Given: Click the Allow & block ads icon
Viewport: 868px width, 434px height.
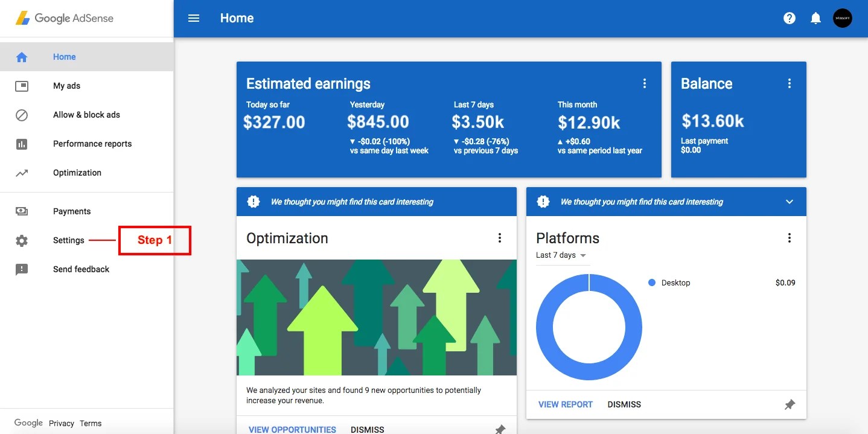Looking at the screenshot, I should click(x=22, y=115).
